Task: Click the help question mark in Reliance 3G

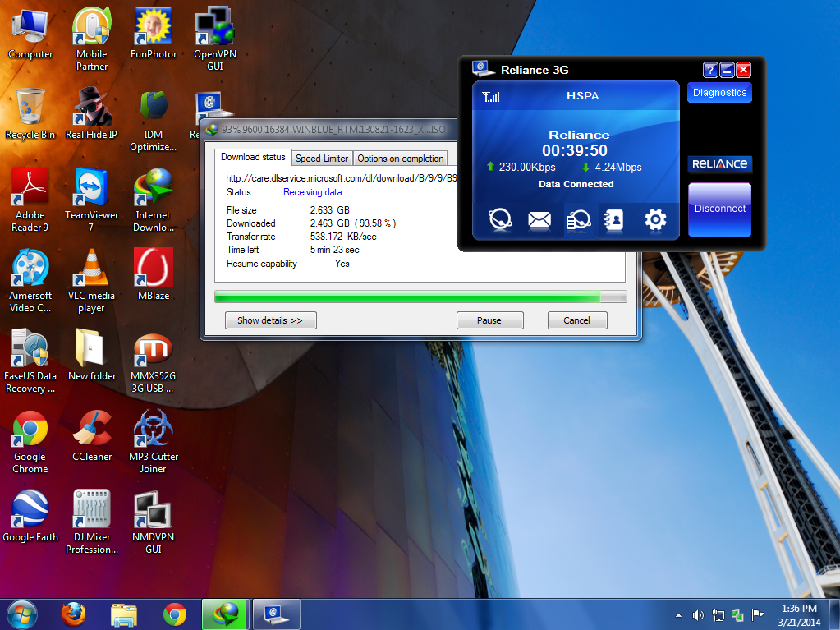Action: 710,70
